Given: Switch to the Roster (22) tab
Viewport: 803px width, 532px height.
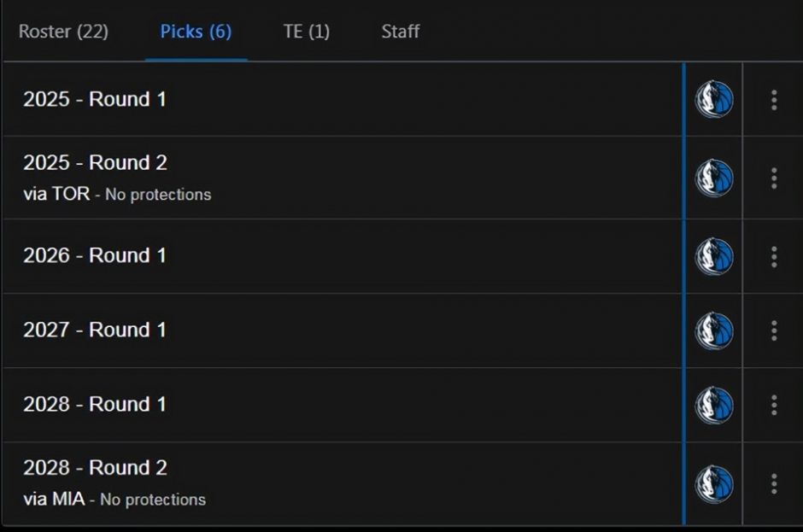Looking at the screenshot, I should click(x=63, y=32).
